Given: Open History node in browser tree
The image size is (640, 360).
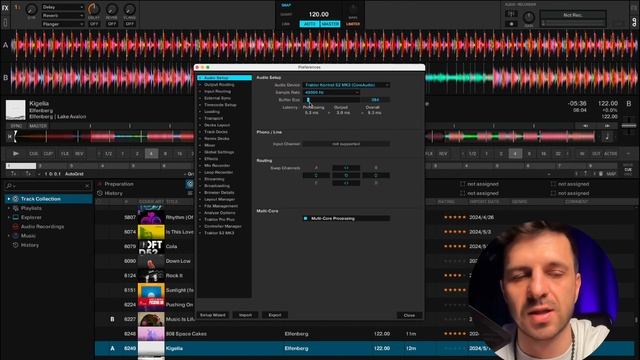Looking at the screenshot, I should (30, 245).
